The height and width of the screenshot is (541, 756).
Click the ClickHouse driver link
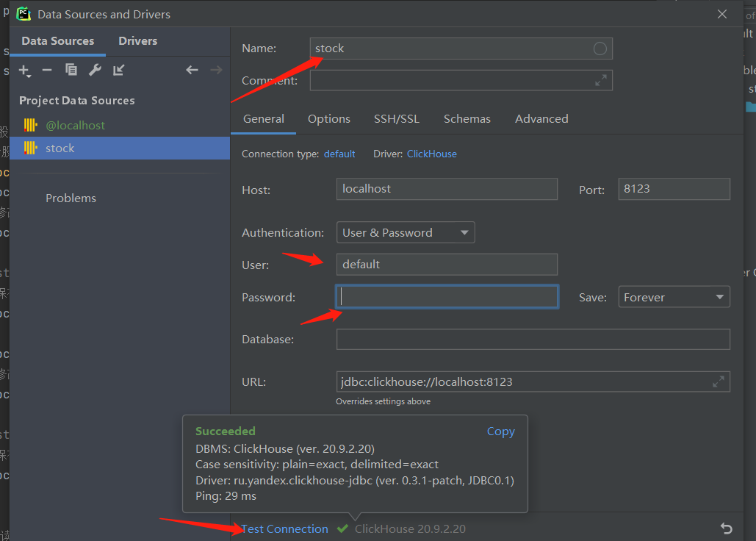tap(431, 154)
